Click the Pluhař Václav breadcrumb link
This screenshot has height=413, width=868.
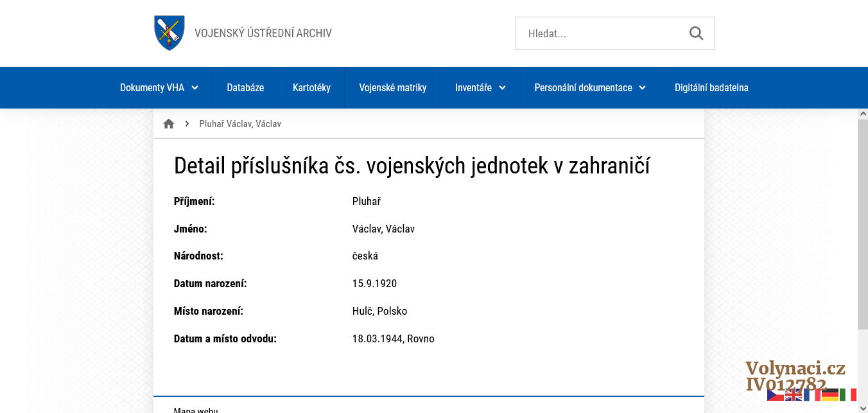point(240,124)
